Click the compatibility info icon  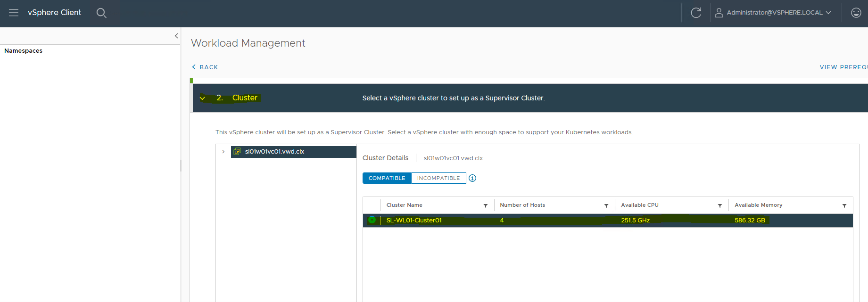[x=472, y=178]
